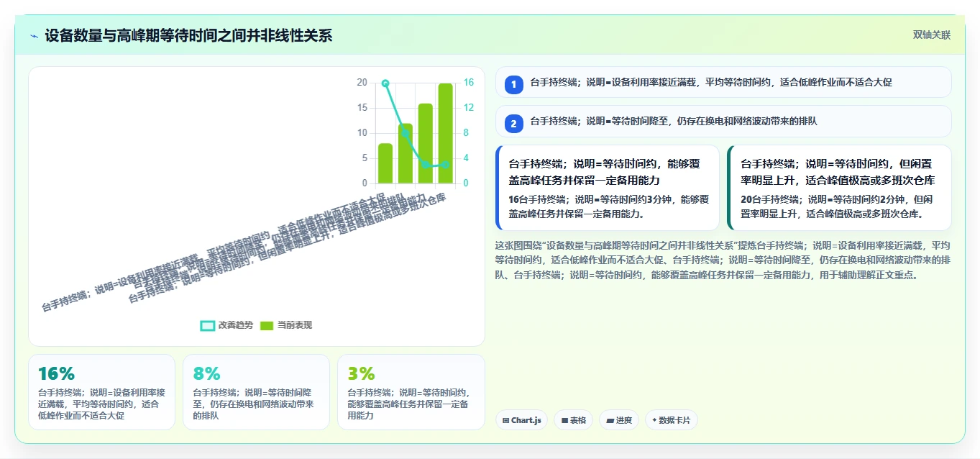Click the tallest green bar in chart
This screenshot has height=459, width=980.
445,133
